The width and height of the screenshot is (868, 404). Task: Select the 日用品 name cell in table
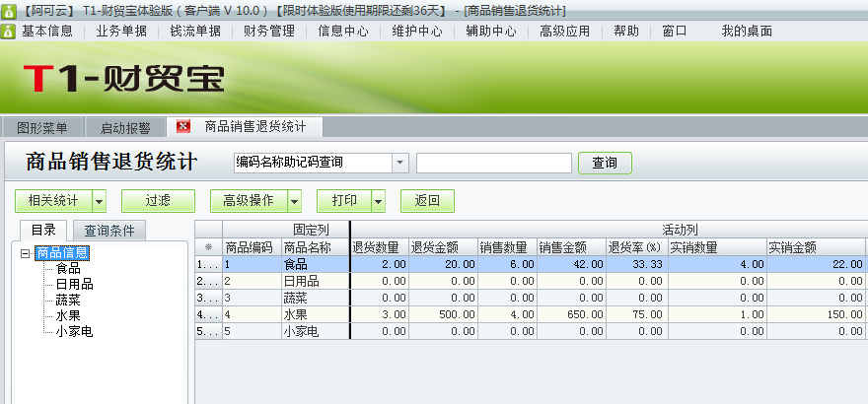(x=316, y=281)
